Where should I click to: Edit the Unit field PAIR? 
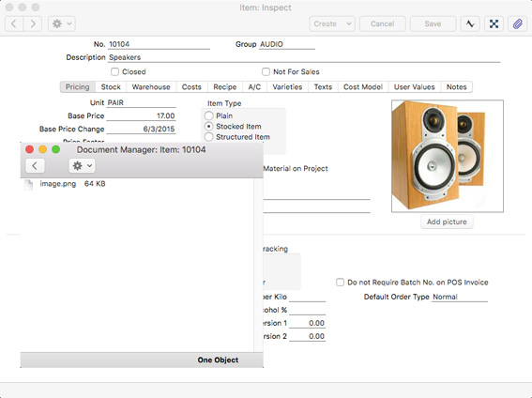141,103
